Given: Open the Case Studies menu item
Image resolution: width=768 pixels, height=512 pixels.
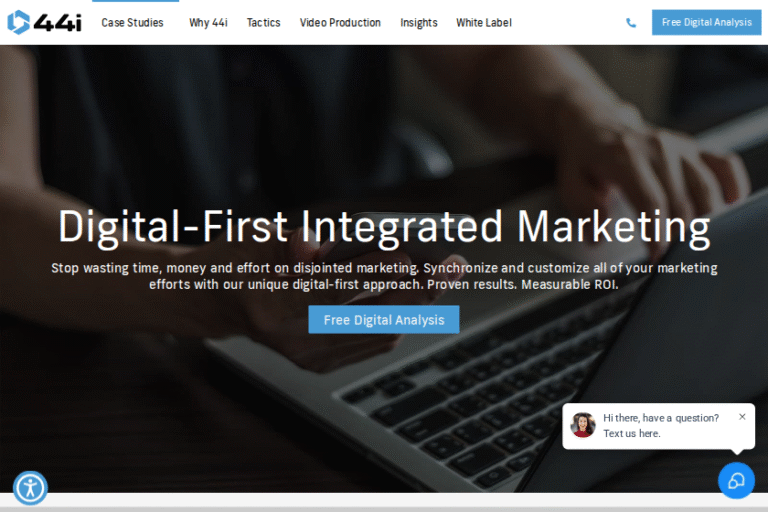Looking at the screenshot, I should coord(132,23).
